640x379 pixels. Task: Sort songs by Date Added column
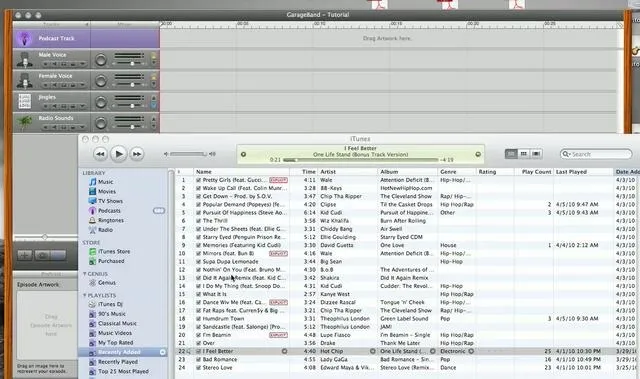(x=627, y=172)
